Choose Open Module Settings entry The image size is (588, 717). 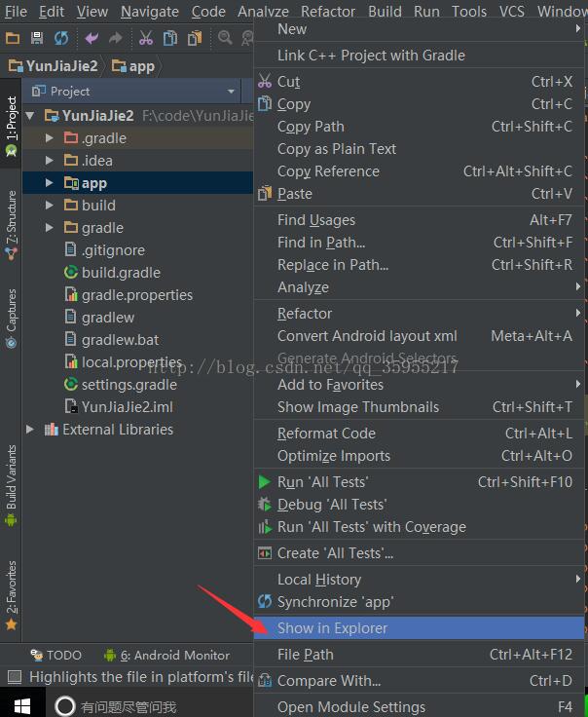[x=419, y=707]
